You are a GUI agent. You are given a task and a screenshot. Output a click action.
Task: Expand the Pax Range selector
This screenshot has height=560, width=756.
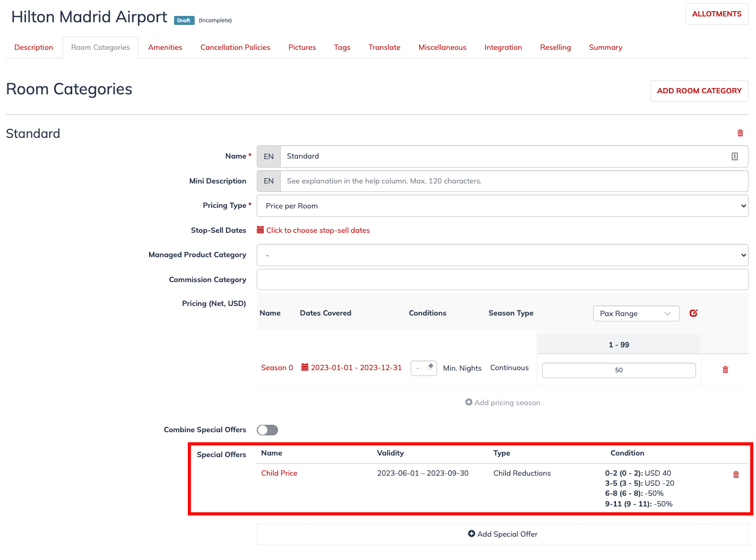pyautogui.click(x=636, y=313)
